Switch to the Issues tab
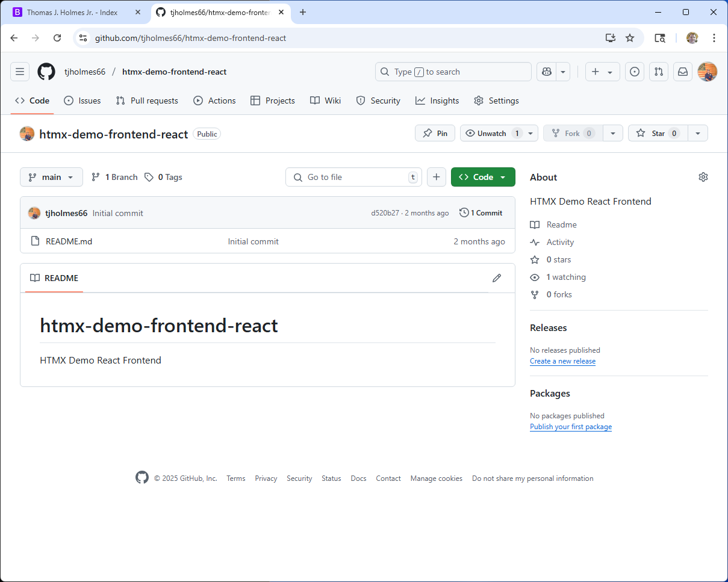The image size is (728, 582). click(x=82, y=101)
